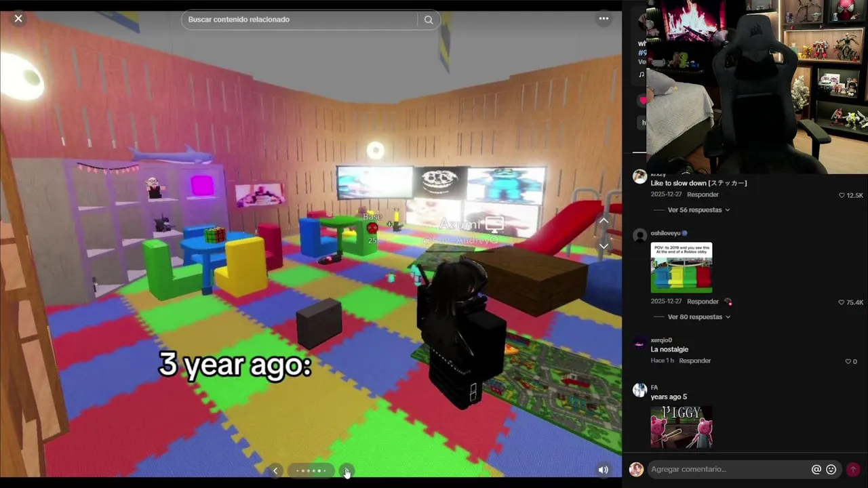Image resolution: width=868 pixels, height=488 pixels.
Task: Click the magnifier search icon
Action: coord(429,20)
